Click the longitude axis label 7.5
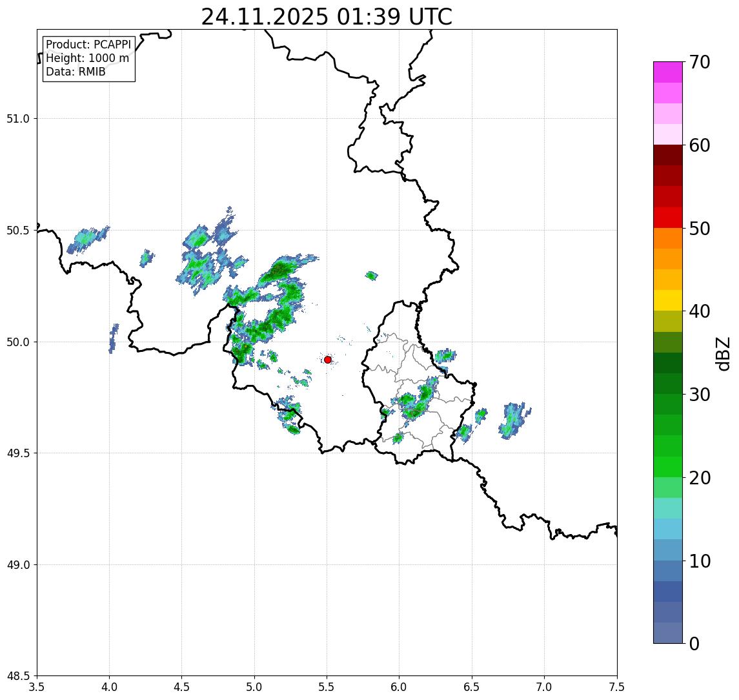 [x=617, y=687]
